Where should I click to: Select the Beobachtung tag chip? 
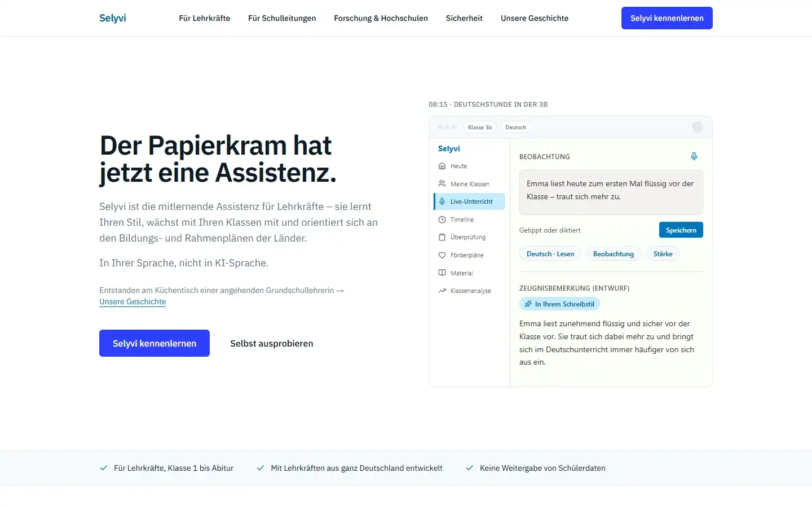point(614,254)
